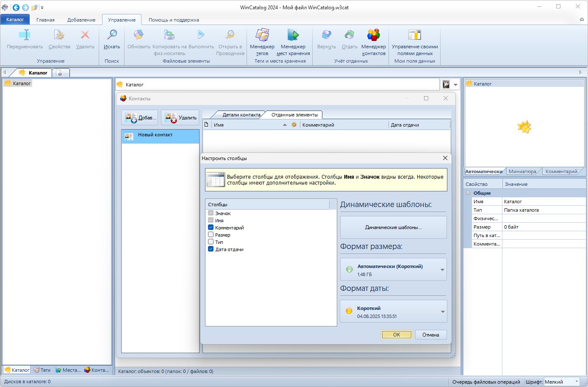The image size is (588, 387).
Task: Click the forward navigation arrow in title bar
Action: (x=25, y=7)
